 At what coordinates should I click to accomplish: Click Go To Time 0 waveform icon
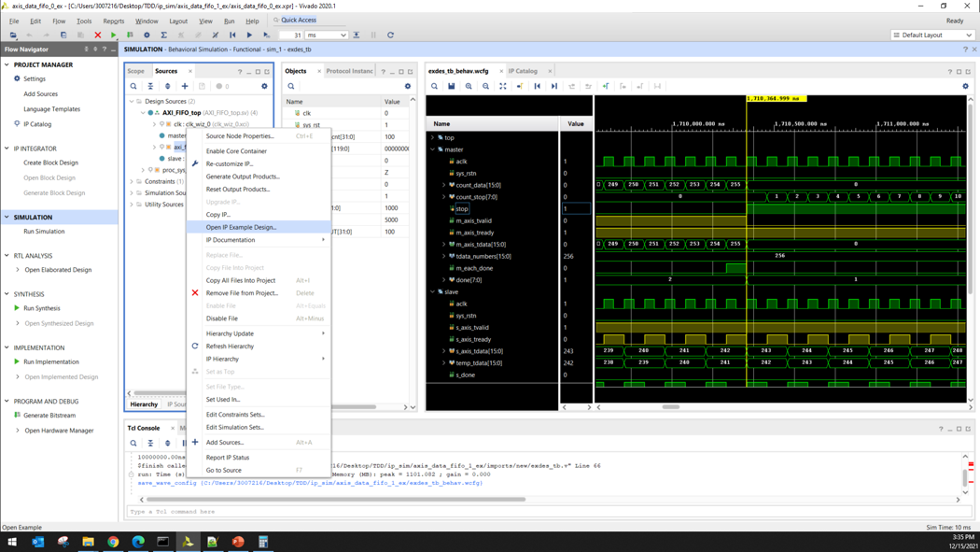538,86
